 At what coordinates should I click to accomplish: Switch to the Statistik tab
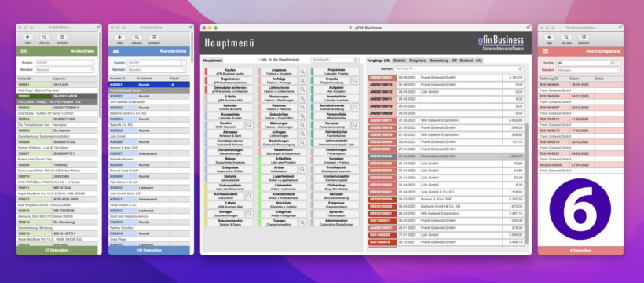pyautogui.click(x=399, y=61)
